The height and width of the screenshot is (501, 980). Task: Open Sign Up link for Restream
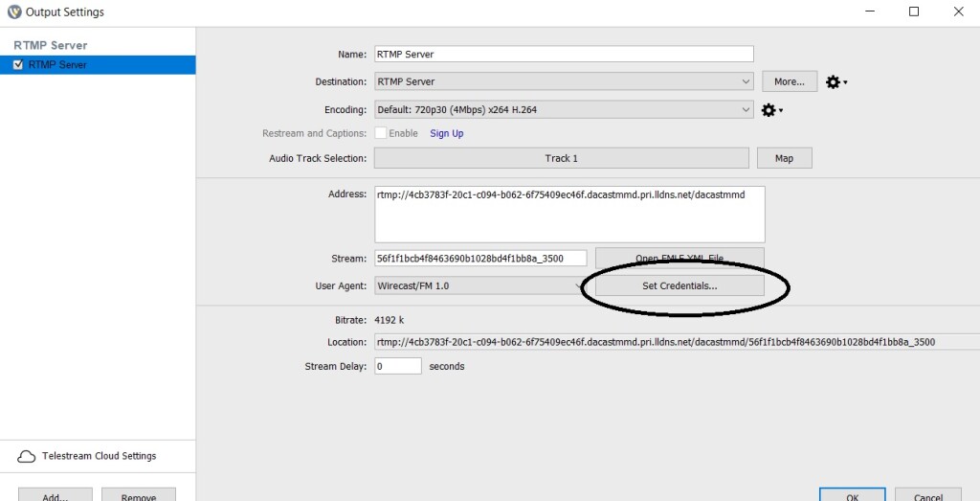pyautogui.click(x=446, y=134)
